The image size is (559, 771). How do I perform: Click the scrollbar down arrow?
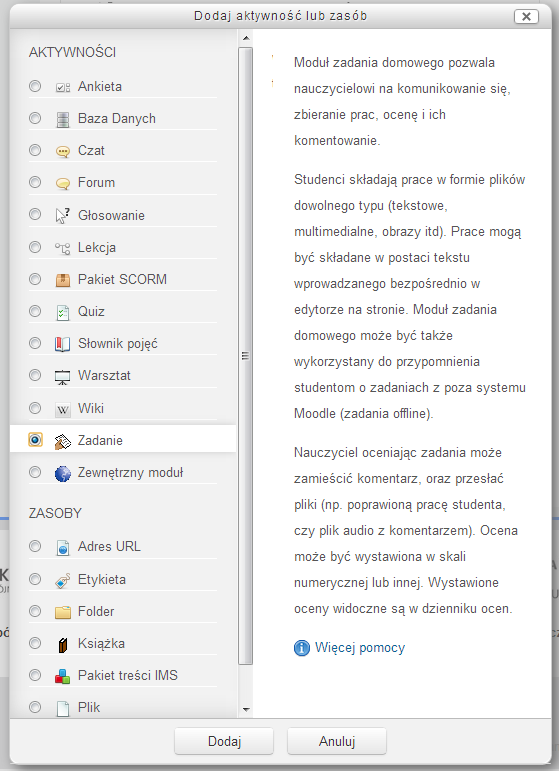(x=246, y=710)
